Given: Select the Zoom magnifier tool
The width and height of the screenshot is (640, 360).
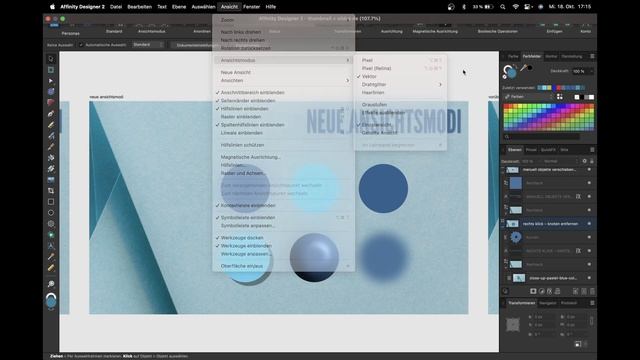Looking at the screenshot, I should (x=51, y=284).
